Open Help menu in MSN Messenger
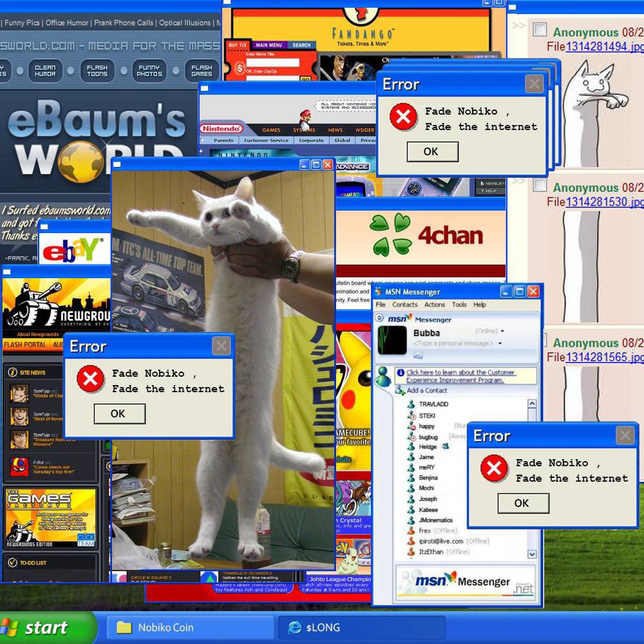Image resolution: width=644 pixels, height=644 pixels. coord(479,305)
